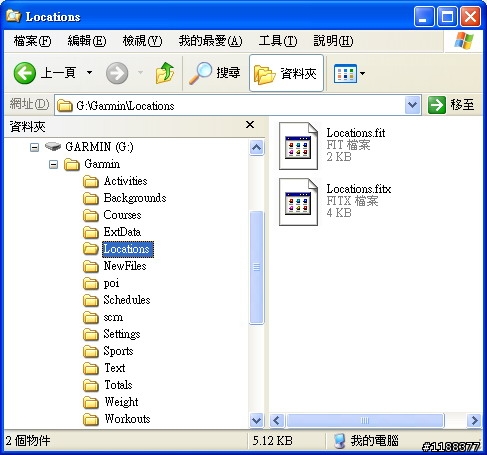Click the 移至 Go button
487x455 pixels.
(x=451, y=105)
